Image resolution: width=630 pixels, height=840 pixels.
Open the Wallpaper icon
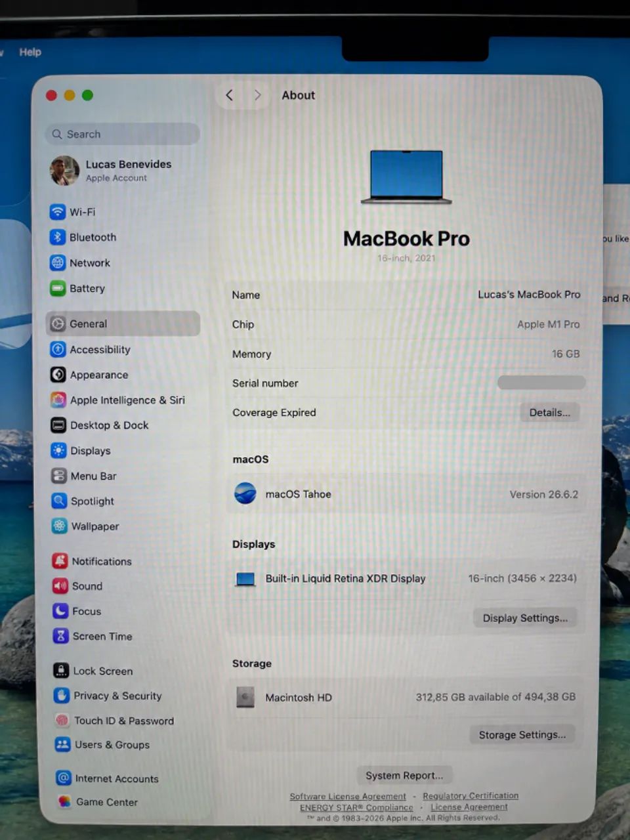coord(60,526)
